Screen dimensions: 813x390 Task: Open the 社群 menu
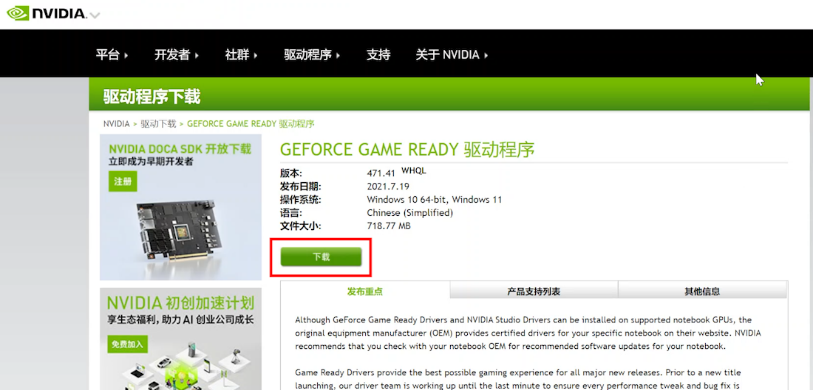241,54
